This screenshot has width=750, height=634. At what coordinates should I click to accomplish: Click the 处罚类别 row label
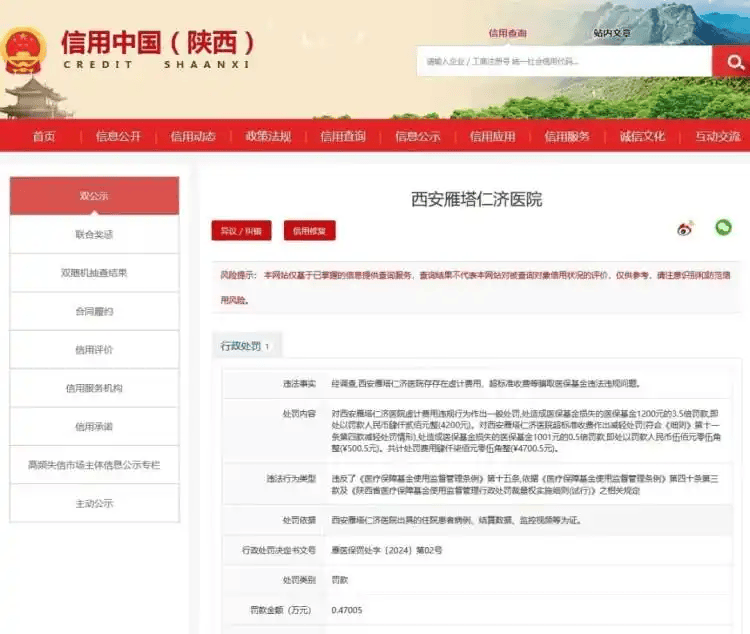point(299,580)
